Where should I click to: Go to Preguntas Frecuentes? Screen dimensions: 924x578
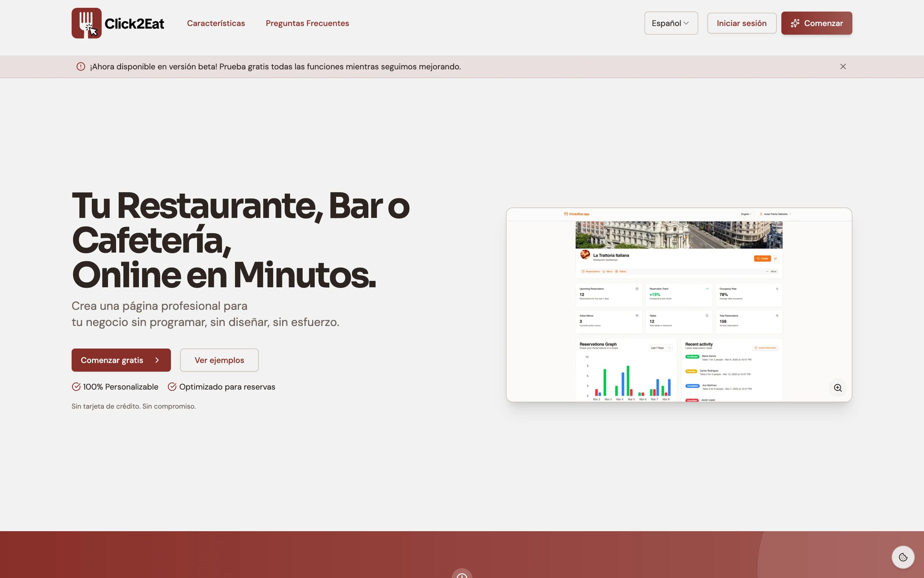click(307, 23)
